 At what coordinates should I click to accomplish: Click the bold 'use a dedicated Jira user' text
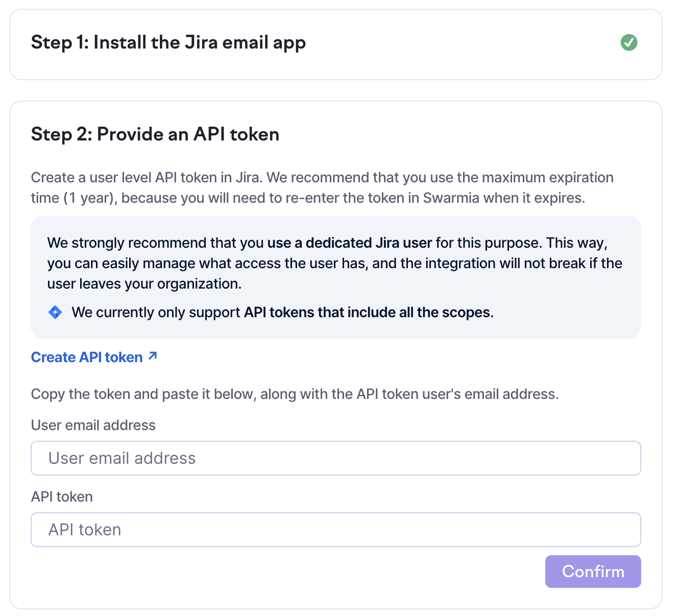click(350, 243)
